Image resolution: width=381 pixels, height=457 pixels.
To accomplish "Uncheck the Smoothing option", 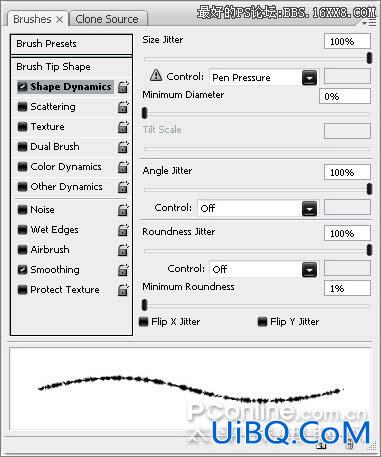I will click(22, 270).
